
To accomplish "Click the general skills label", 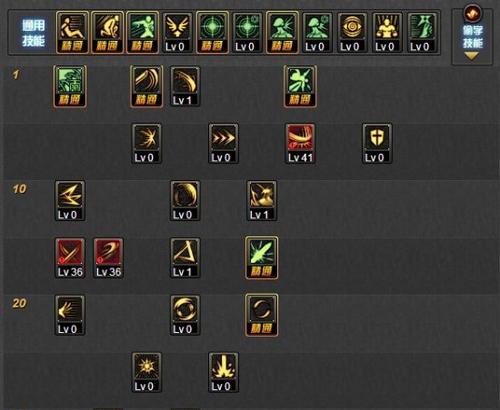I will [33, 33].
